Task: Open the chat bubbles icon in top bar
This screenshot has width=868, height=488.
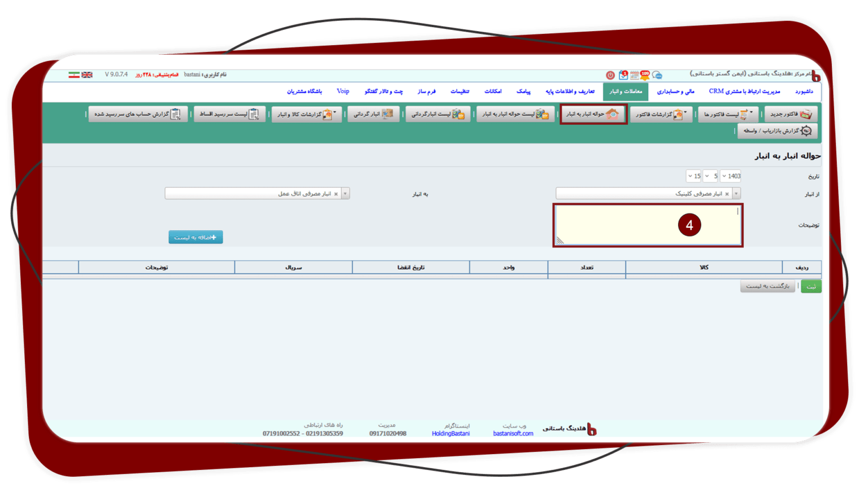Action: [657, 75]
